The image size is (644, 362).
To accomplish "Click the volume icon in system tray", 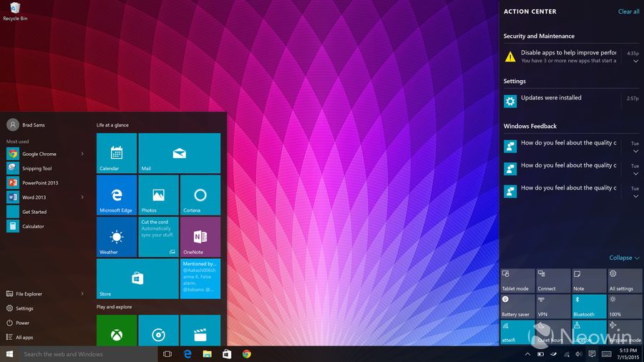I will (579, 354).
